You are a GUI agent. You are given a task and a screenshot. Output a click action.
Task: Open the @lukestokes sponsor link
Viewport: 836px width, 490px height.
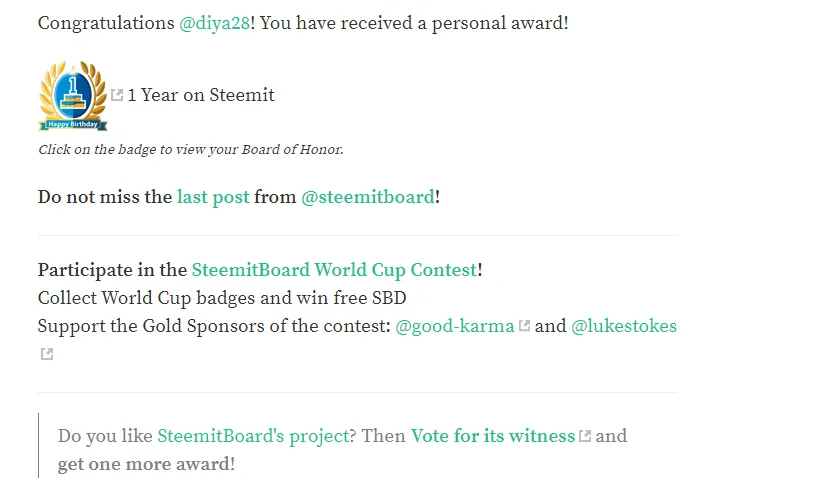(x=624, y=326)
